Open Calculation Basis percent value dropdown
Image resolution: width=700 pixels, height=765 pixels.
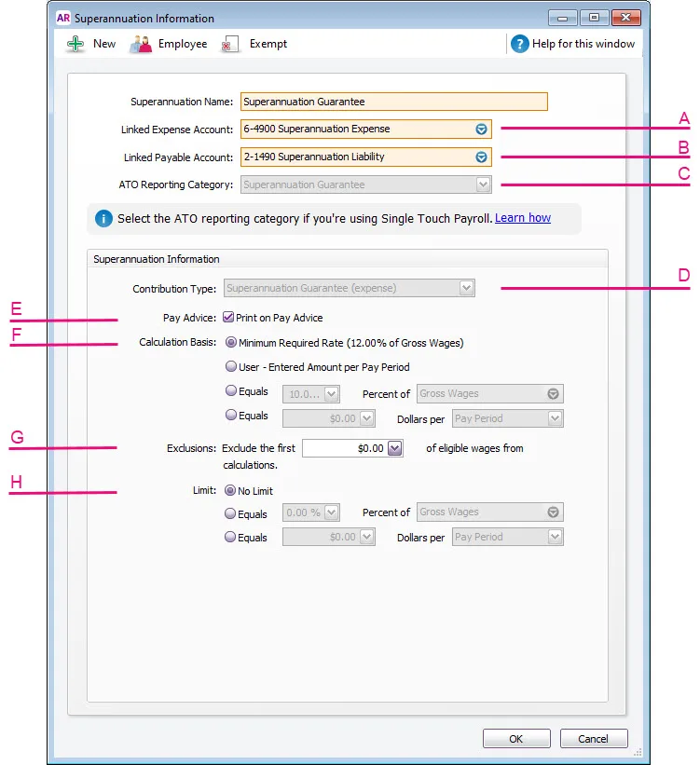click(332, 394)
